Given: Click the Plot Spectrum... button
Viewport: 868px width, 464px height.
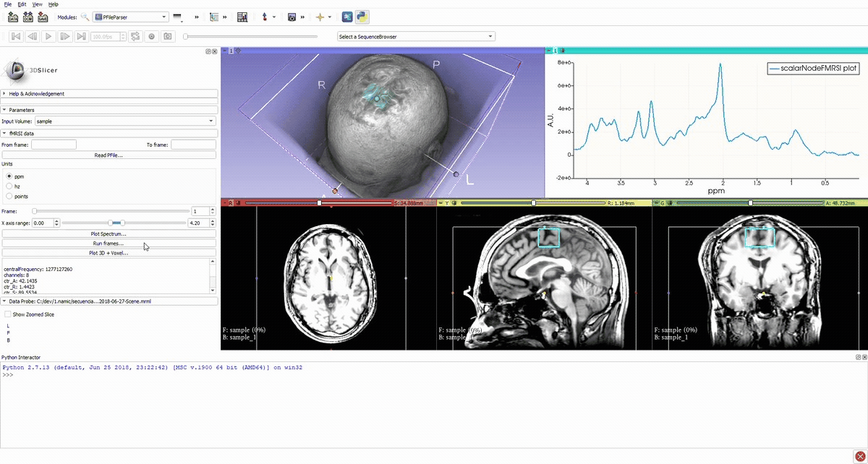Looking at the screenshot, I should click(109, 234).
